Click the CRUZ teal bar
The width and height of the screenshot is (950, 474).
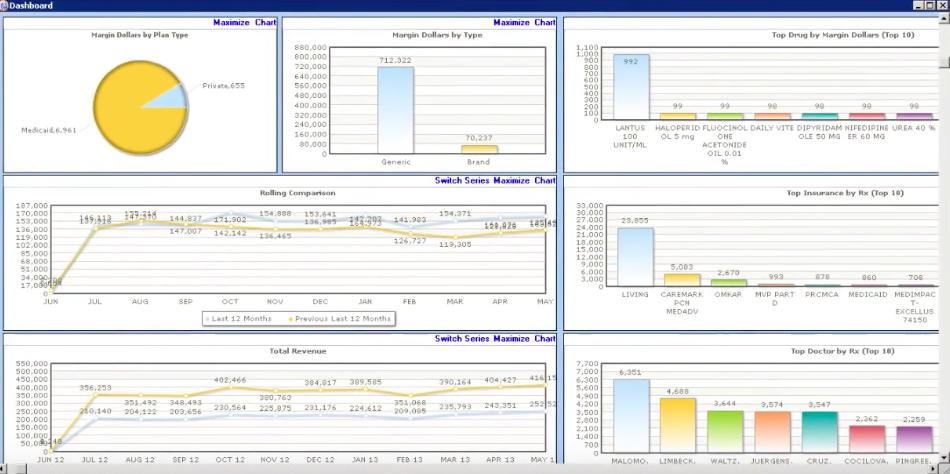click(x=820, y=432)
